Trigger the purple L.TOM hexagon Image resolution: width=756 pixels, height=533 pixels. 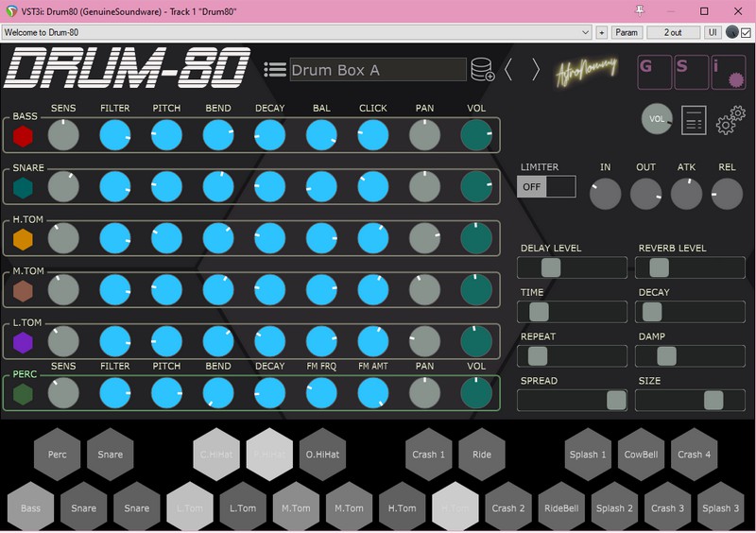click(23, 342)
